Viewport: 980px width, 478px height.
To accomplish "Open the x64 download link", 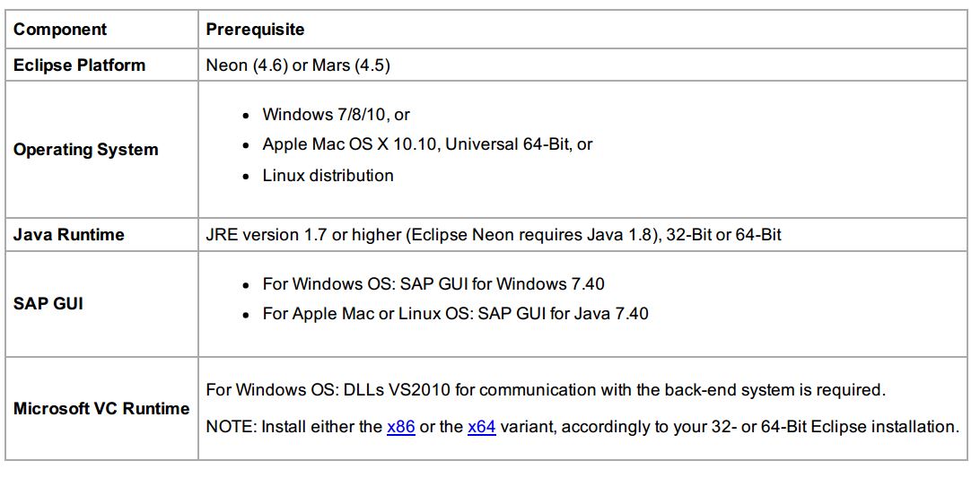I will [x=481, y=428].
